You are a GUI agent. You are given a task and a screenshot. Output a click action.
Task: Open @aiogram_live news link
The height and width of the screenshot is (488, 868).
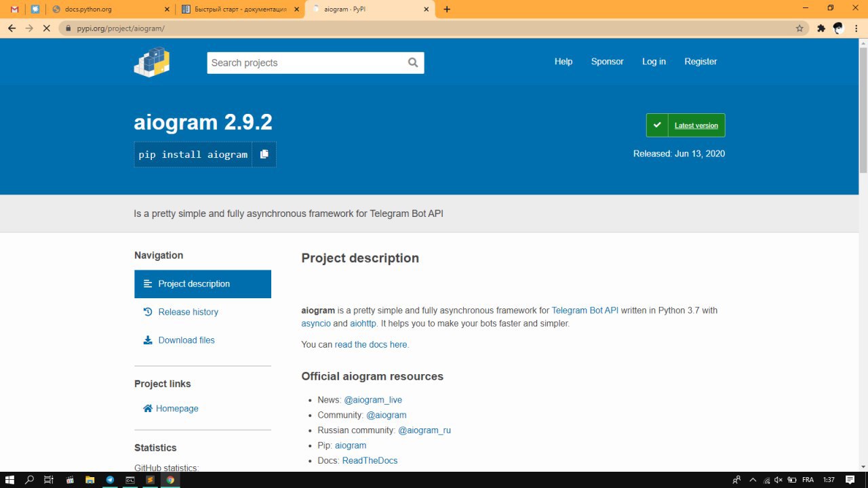tap(373, 400)
